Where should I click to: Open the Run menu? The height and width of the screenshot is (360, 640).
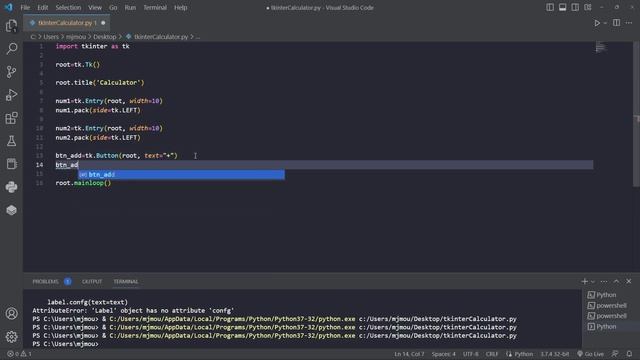point(130,7)
